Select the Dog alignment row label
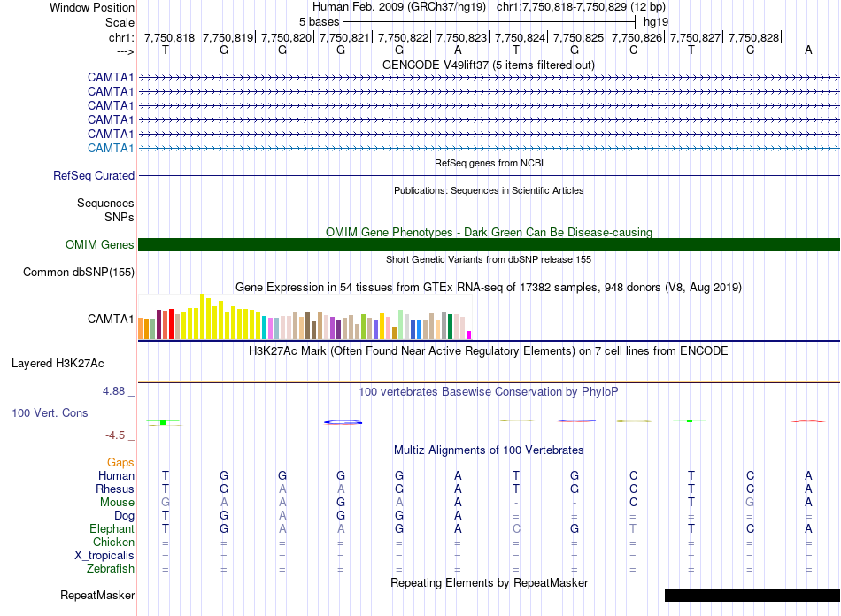The image size is (841, 616). 124,516
